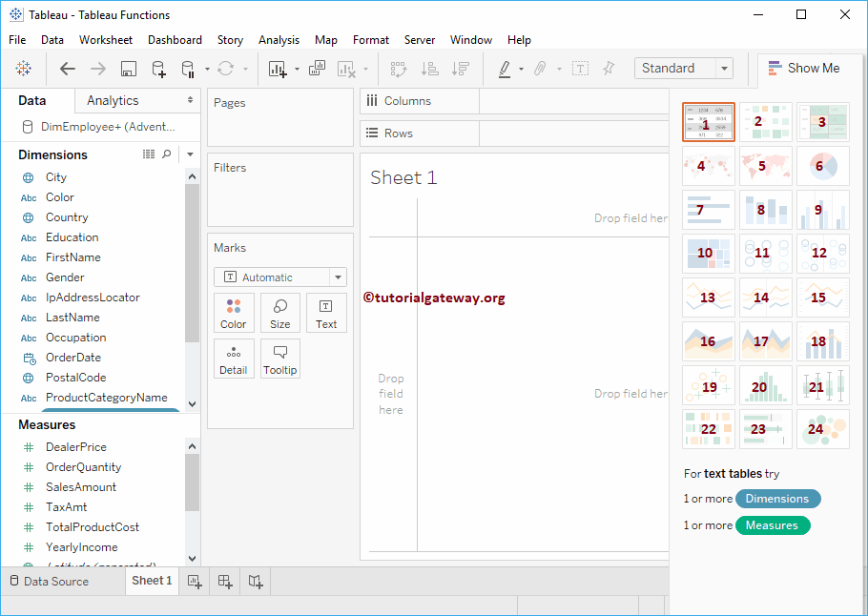Click the Save workbook icon
The width and height of the screenshot is (868, 616).
pos(127,69)
